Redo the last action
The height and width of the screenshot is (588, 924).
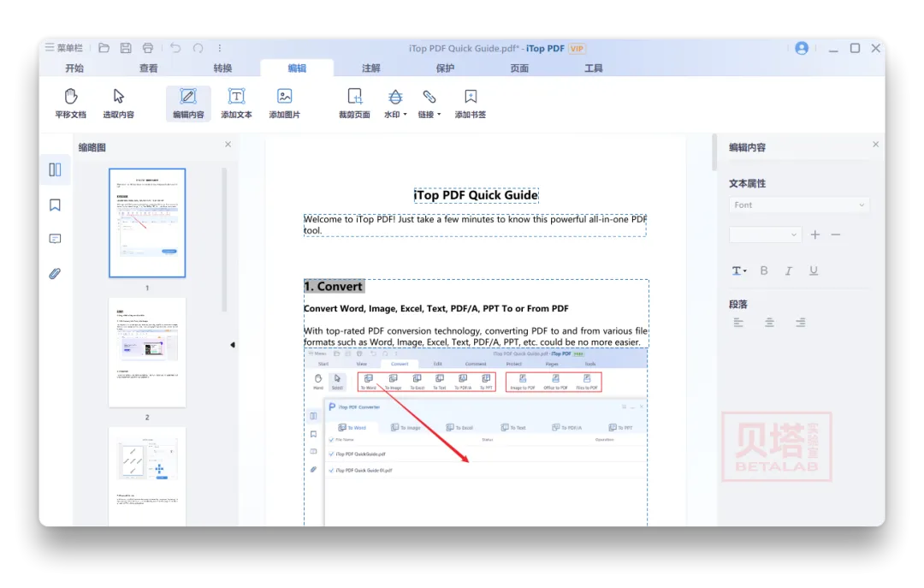point(198,48)
